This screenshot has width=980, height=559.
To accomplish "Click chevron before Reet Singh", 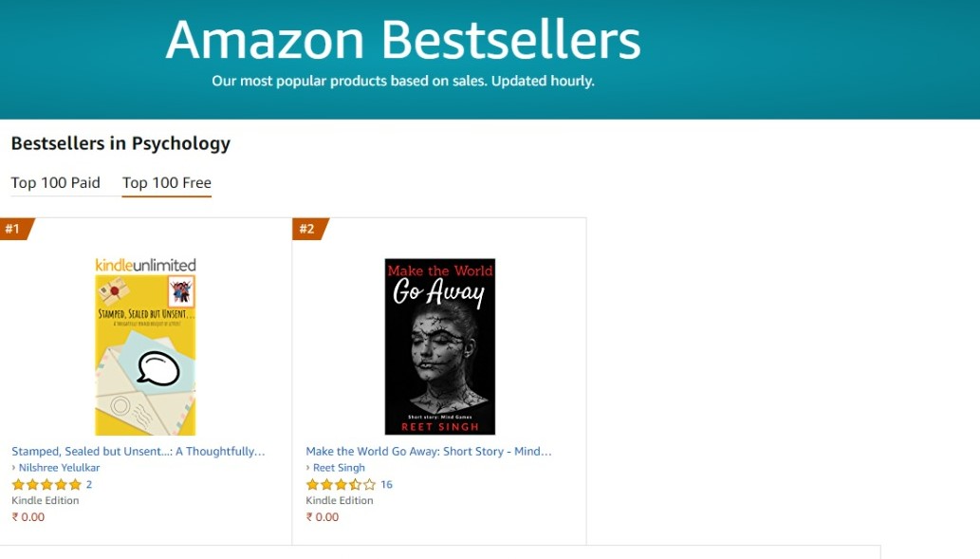I will pos(308,468).
